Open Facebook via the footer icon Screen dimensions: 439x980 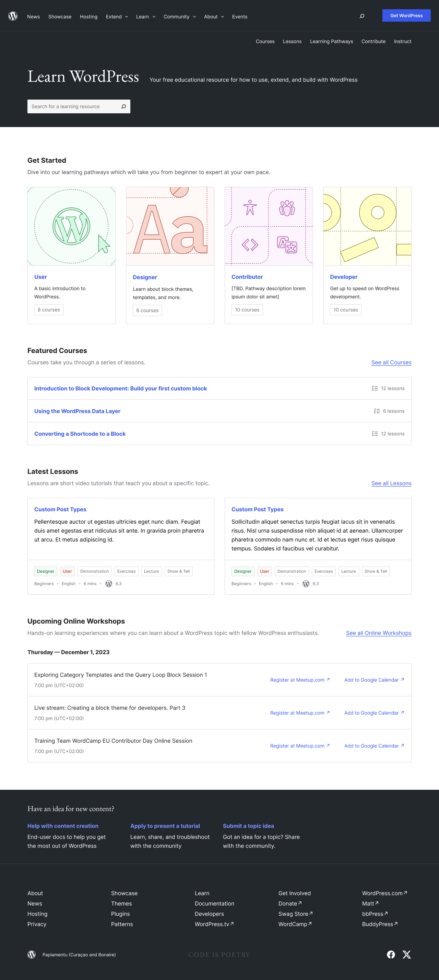pos(391,955)
